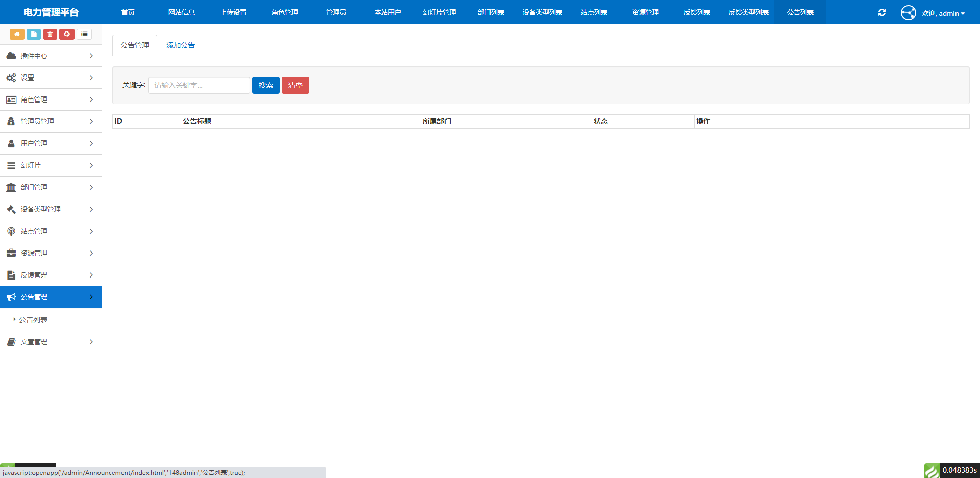Image resolution: width=980 pixels, height=478 pixels.
Task: Expand the 部门管理 chevron
Action: pos(91,187)
